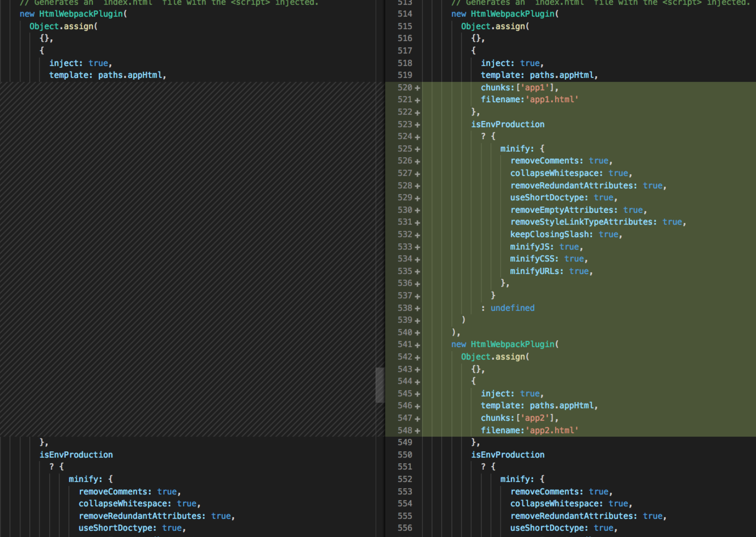Click the plus icon beside line 528
This screenshot has width=756, height=537.
pos(417,186)
